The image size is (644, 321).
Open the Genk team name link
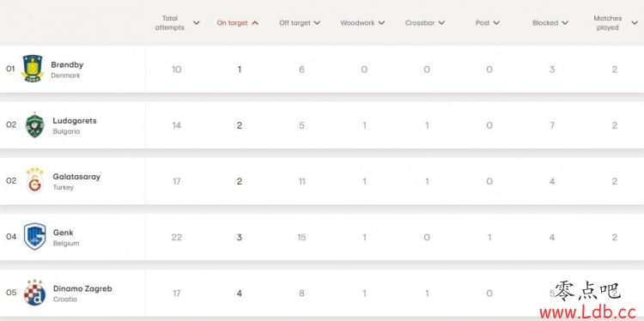(63, 233)
